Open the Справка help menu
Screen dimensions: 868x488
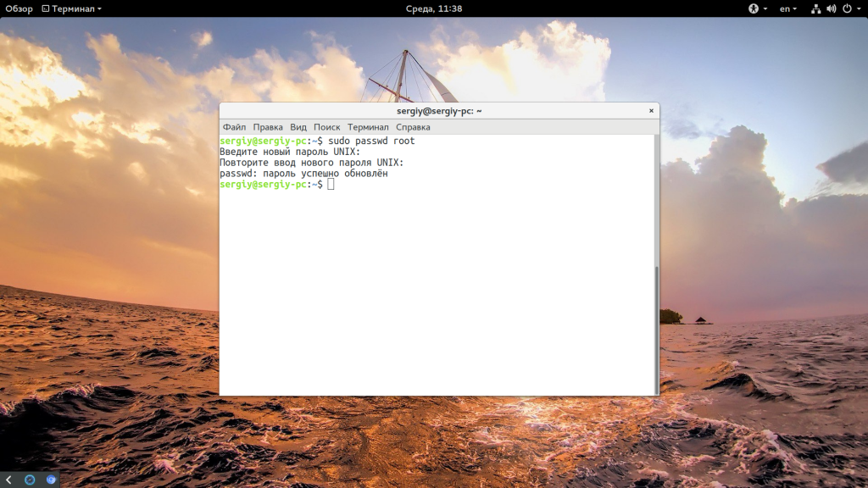tap(413, 127)
